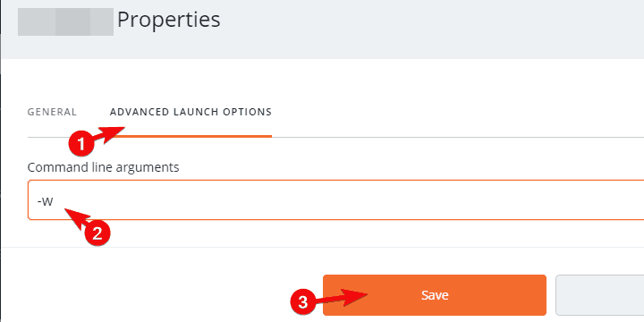
Task: Click the red circle numbered 2
Action: pyautogui.click(x=97, y=234)
